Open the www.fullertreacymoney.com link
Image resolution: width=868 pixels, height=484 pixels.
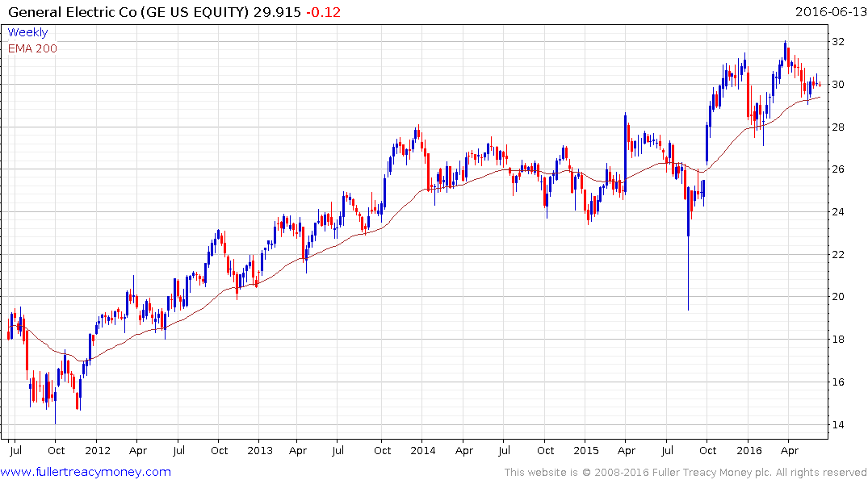[86, 472]
